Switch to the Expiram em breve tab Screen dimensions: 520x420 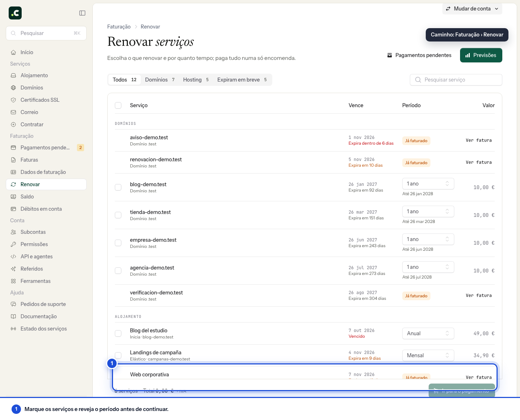242,80
